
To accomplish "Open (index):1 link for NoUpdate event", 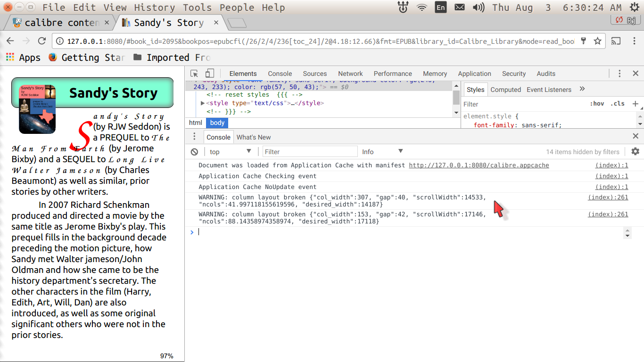I will pyautogui.click(x=611, y=187).
